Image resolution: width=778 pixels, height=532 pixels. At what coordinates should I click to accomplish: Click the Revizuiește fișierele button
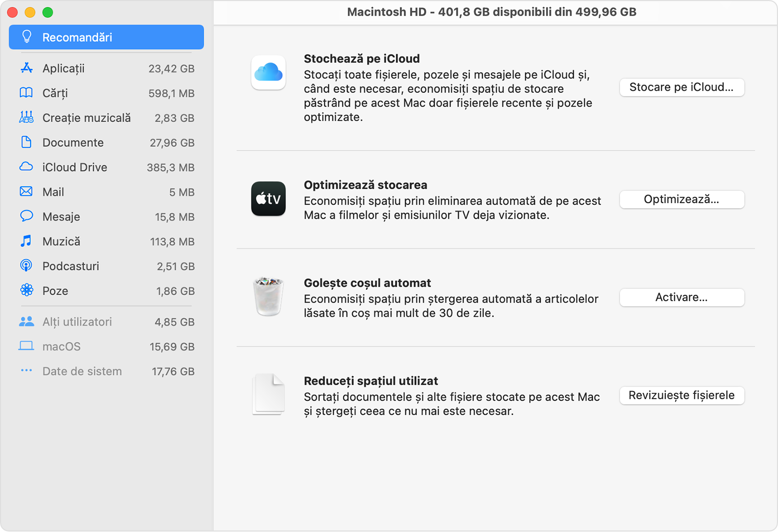tap(681, 395)
